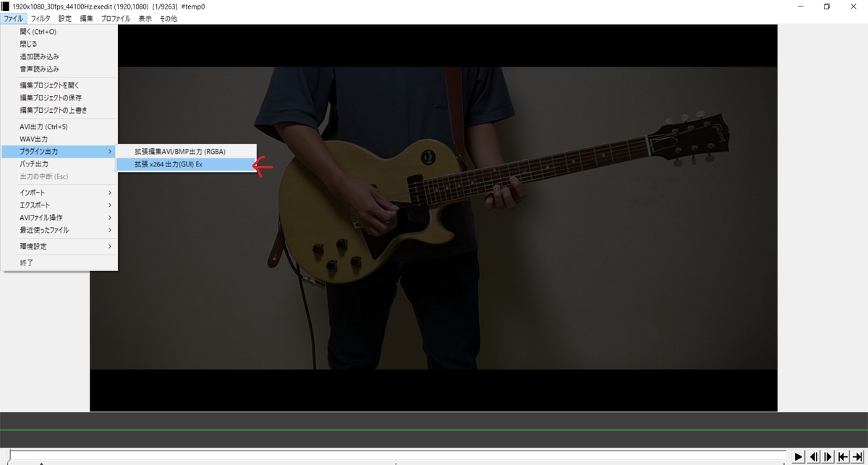Step back one frame
Image resolution: width=868 pixels, height=465 pixels.
[x=814, y=457]
